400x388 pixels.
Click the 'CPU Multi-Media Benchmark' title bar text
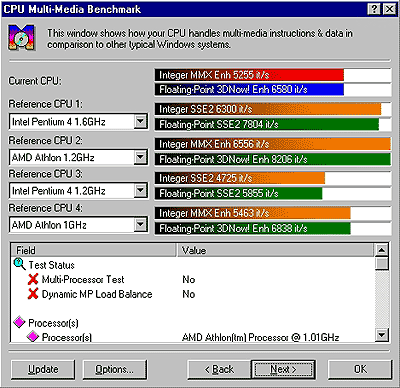click(x=72, y=9)
